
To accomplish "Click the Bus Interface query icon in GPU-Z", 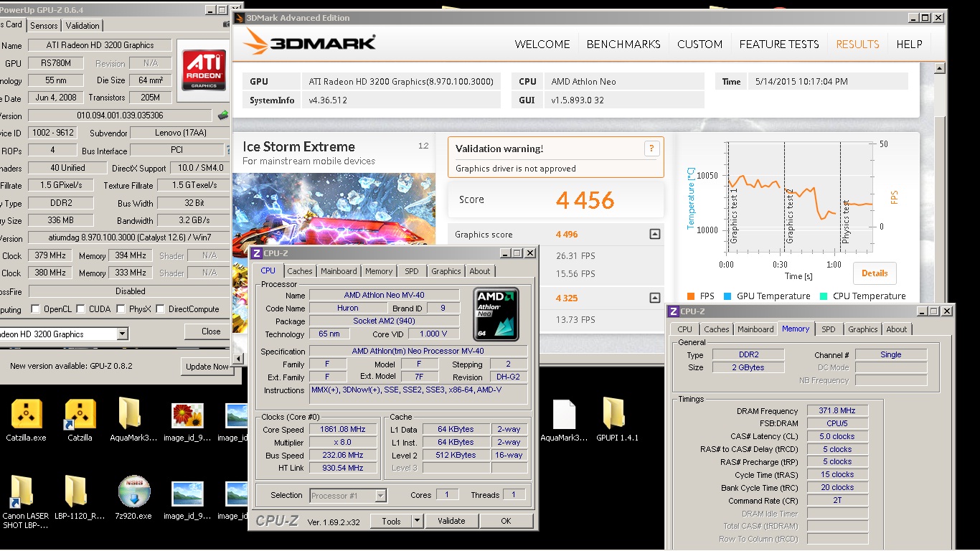I will pyautogui.click(x=229, y=151).
